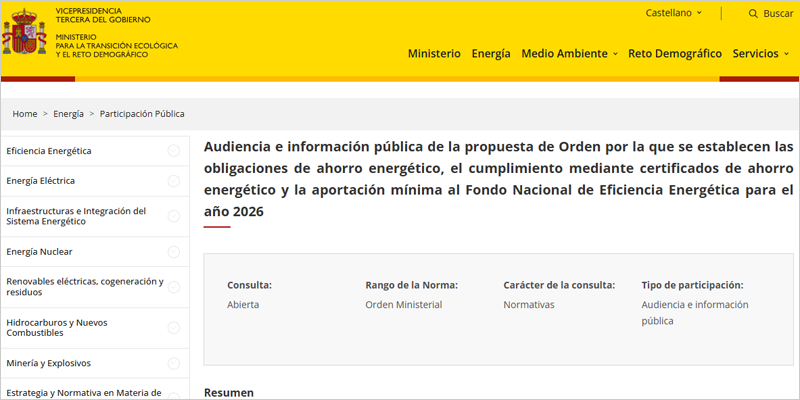The width and height of the screenshot is (800, 400).
Task: Click Buscar search text
Action: point(778,13)
